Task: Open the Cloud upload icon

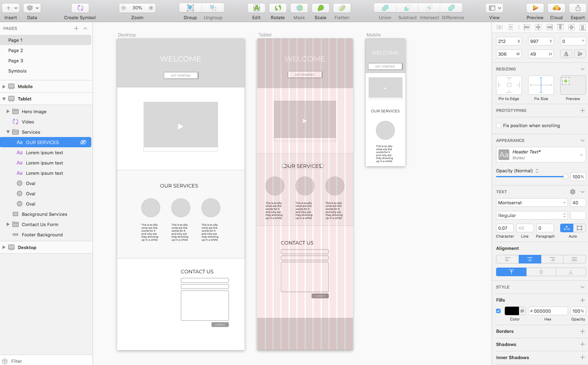Action: point(556,8)
